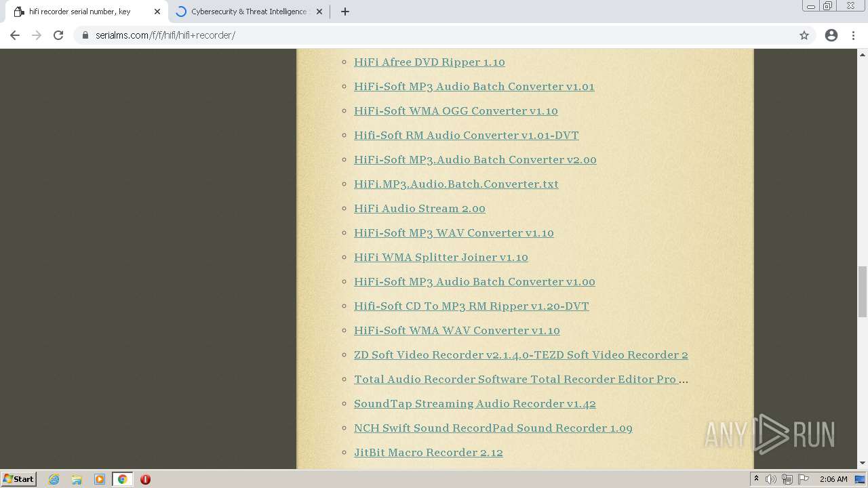Image resolution: width=868 pixels, height=488 pixels.
Task: Open the media player taskbar icon
Action: (100, 479)
